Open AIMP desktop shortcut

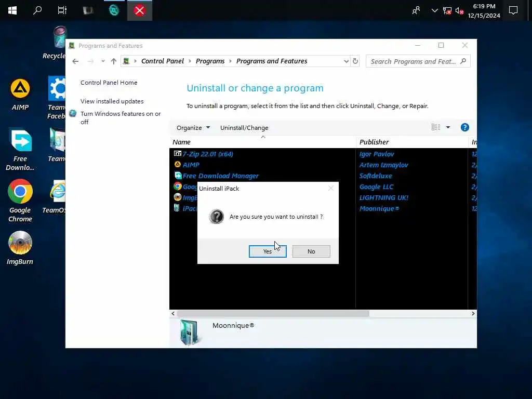click(20, 95)
